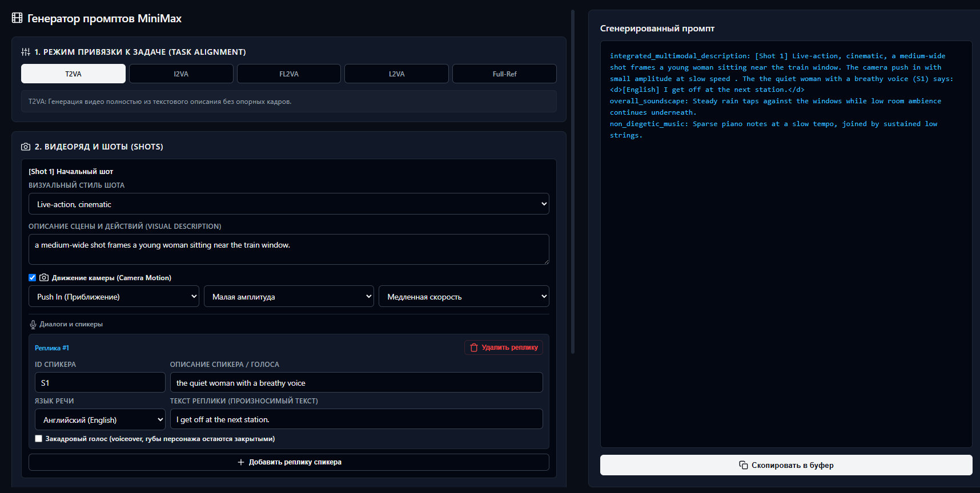Click the sliders icon beside Режим привязки к задаче
The width and height of the screenshot is (980, 493).
click(x=26, y=52)
